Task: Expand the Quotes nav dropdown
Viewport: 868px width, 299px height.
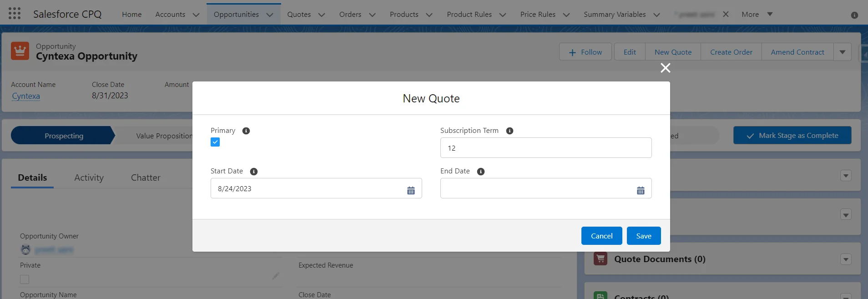Action: click(x=322, y=15)
